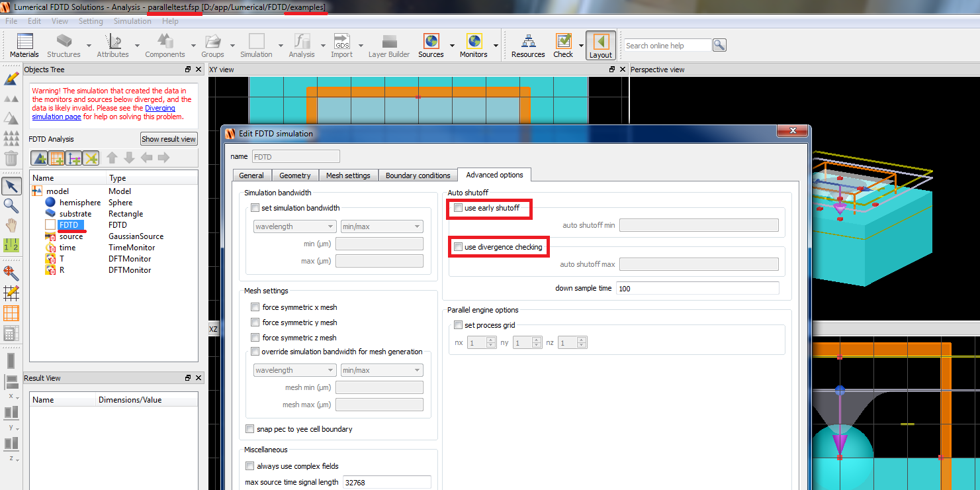Select the Edit object pencil tool

point(11,78)
